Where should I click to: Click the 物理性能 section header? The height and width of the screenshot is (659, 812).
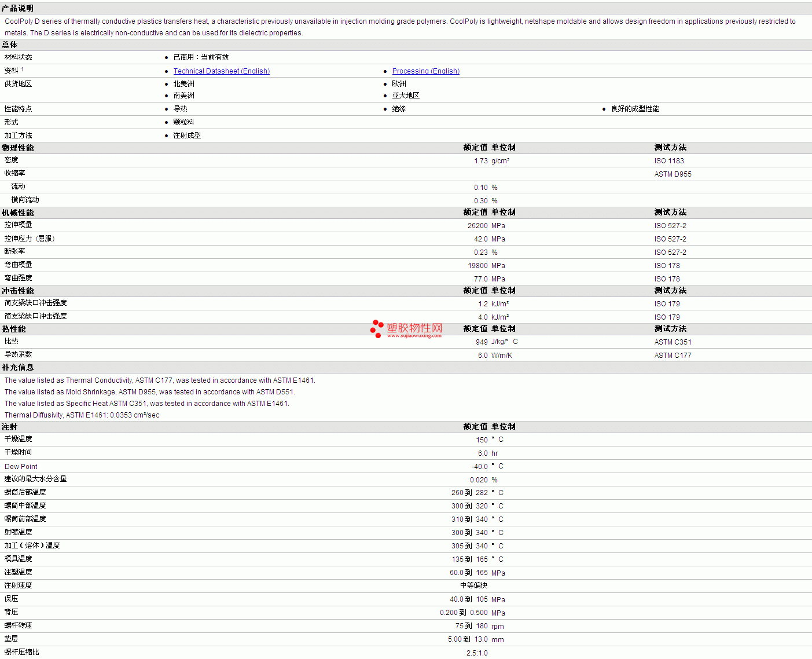pos(18,148)
